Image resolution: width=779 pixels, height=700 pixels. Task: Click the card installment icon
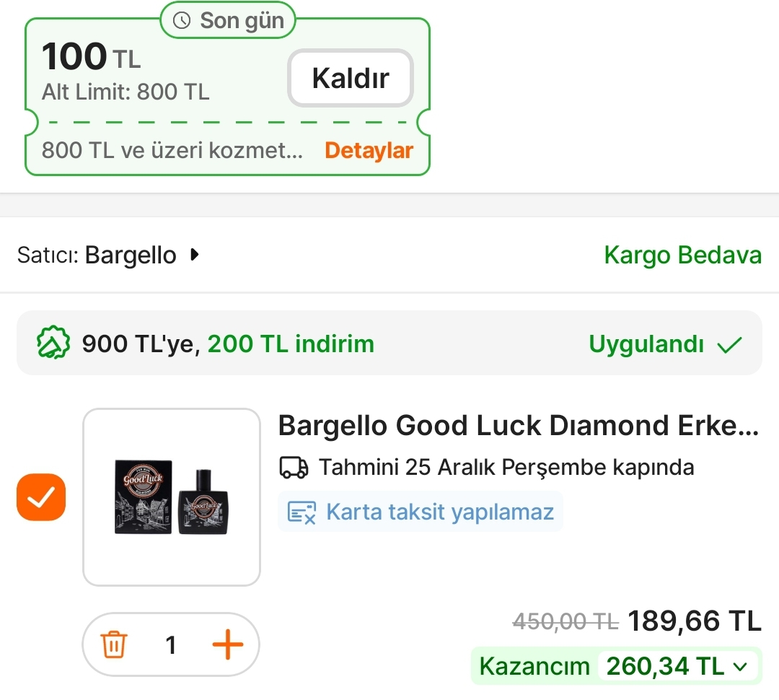(x=302, y=512)
